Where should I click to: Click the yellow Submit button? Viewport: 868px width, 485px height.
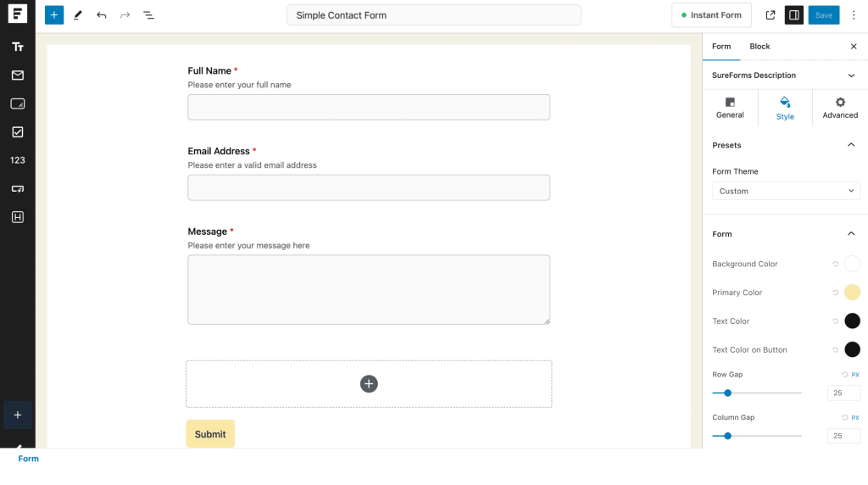(x=210, y=434)
